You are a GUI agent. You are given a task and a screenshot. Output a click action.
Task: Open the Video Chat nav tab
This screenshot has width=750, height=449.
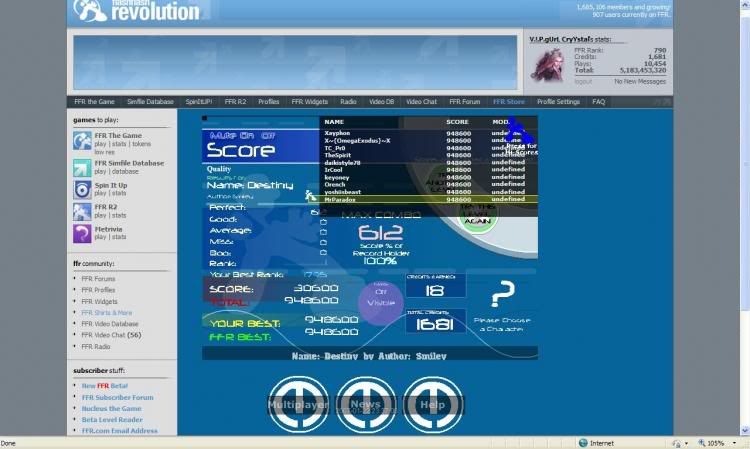coord(421,102)
